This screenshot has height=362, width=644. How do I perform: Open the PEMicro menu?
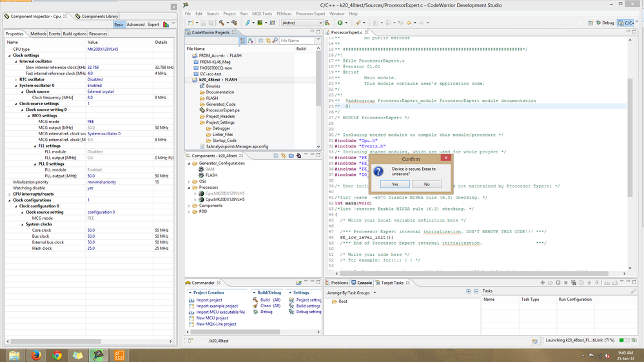tap(284, 14)
